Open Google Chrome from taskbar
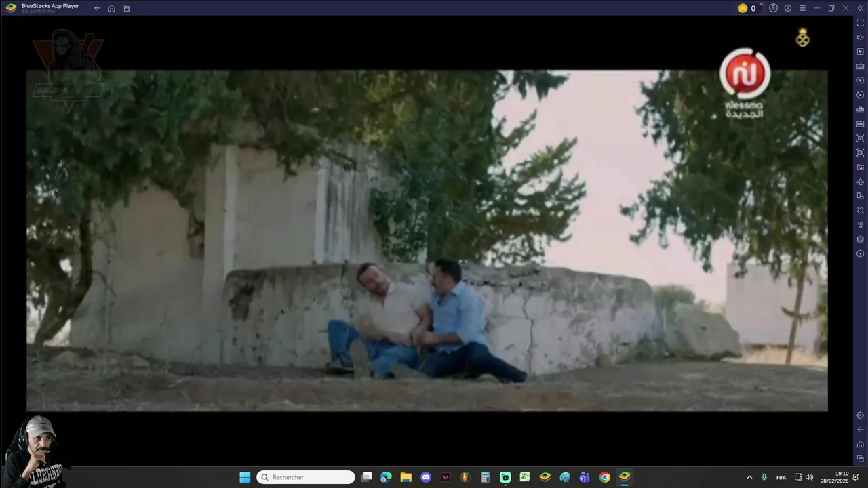This screenshot has width=868, height=488. click(604, 477)
